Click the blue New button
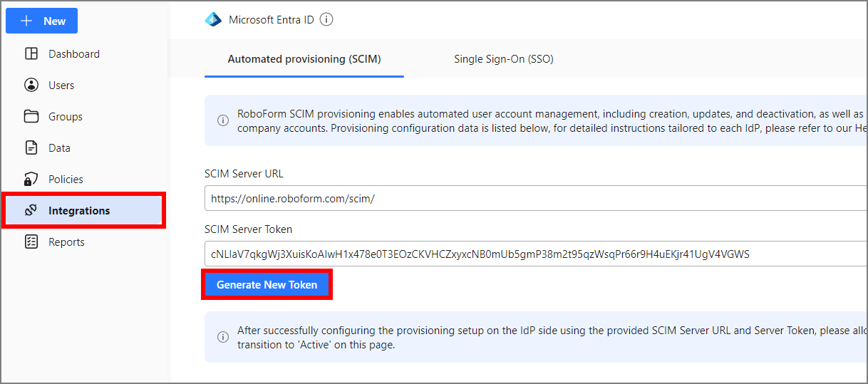 (41, 21)
